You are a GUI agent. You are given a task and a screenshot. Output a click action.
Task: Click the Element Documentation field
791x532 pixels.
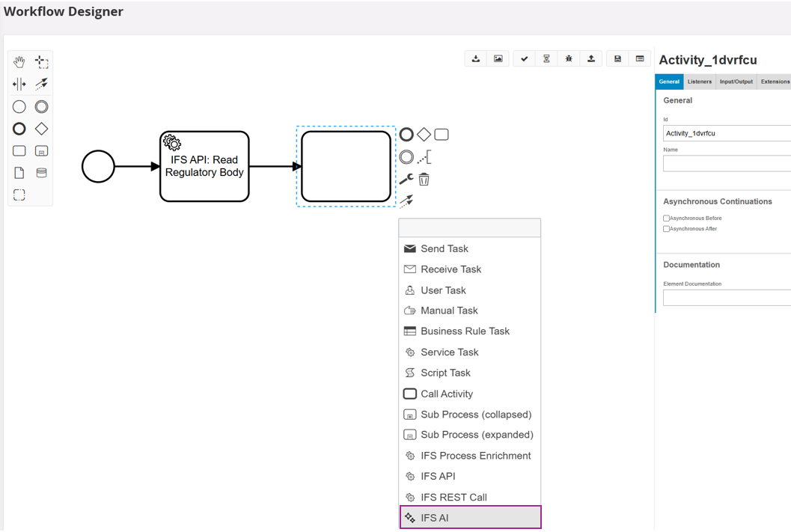(x=727, y=298)
